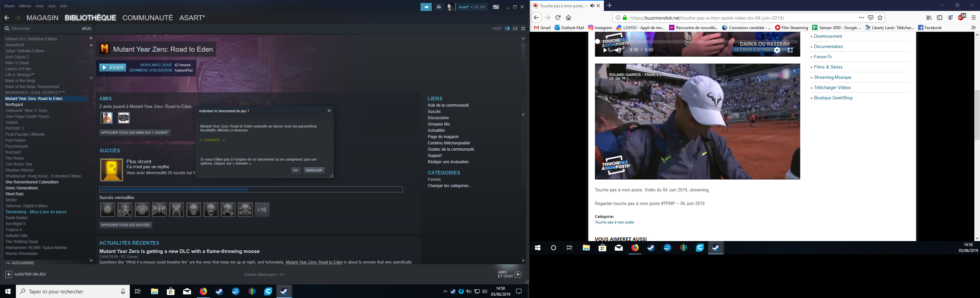The width and height of the screenshot is (980, 298).
Task: Open the Steam inbox envelope icon
Action: (439, 7)
